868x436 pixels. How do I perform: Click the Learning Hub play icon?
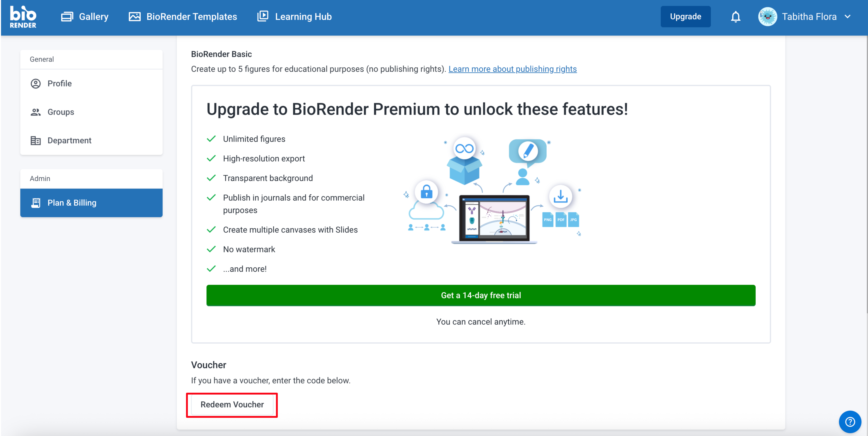tap(262, 16)
